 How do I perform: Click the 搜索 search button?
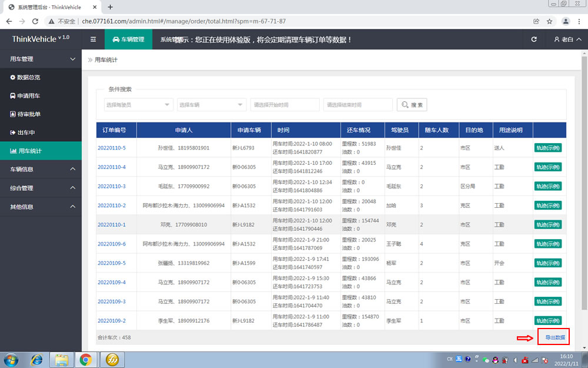coord(412,105)
